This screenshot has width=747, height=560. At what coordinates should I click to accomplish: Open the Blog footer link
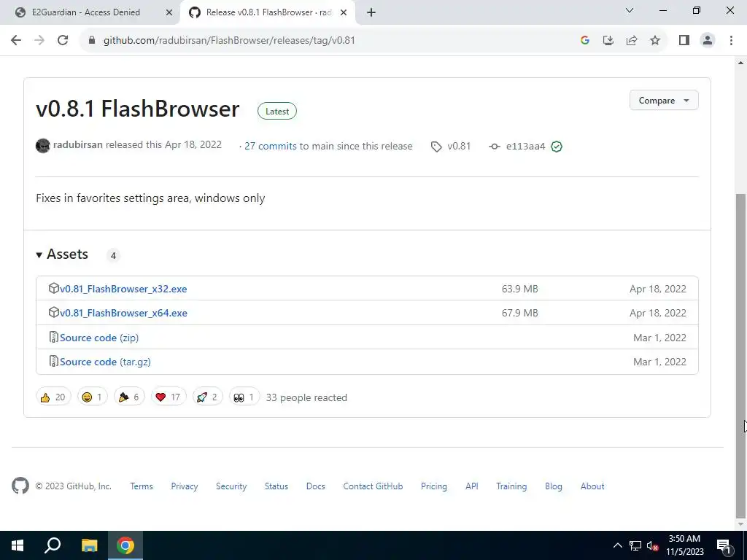554,486
